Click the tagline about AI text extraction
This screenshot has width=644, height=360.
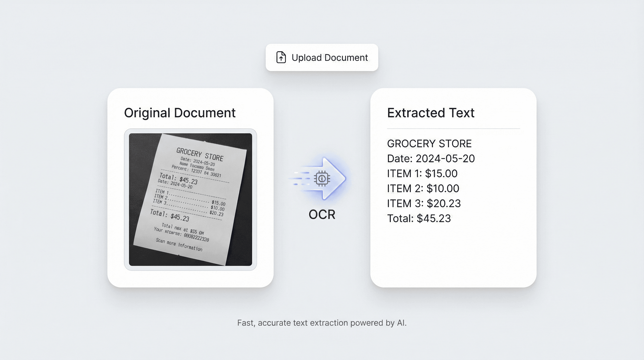pyautogui.click(x=322, y=323)
